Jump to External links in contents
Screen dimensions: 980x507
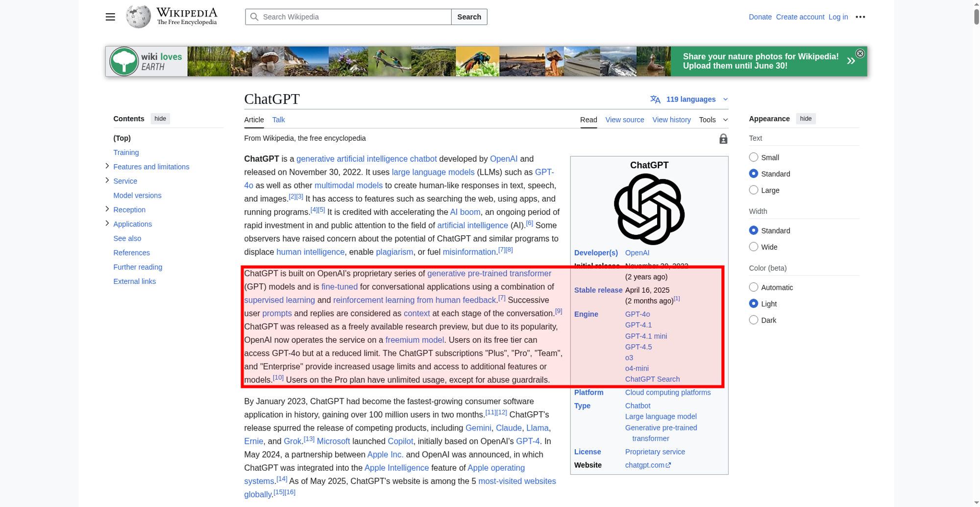pyautogui.click(x=134, y=281)
